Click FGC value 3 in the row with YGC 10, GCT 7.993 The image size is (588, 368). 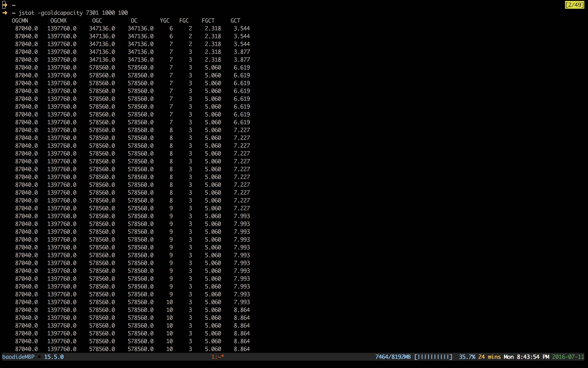[190, 302]
